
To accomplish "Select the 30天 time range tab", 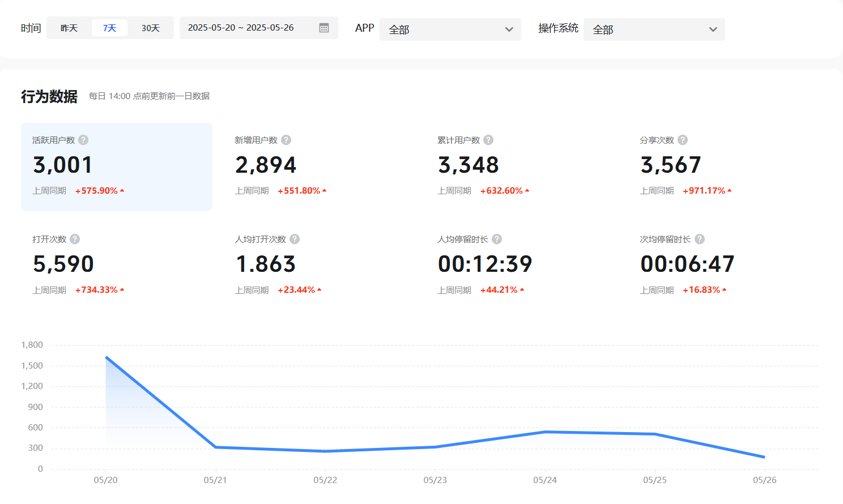I will (151, 28).
